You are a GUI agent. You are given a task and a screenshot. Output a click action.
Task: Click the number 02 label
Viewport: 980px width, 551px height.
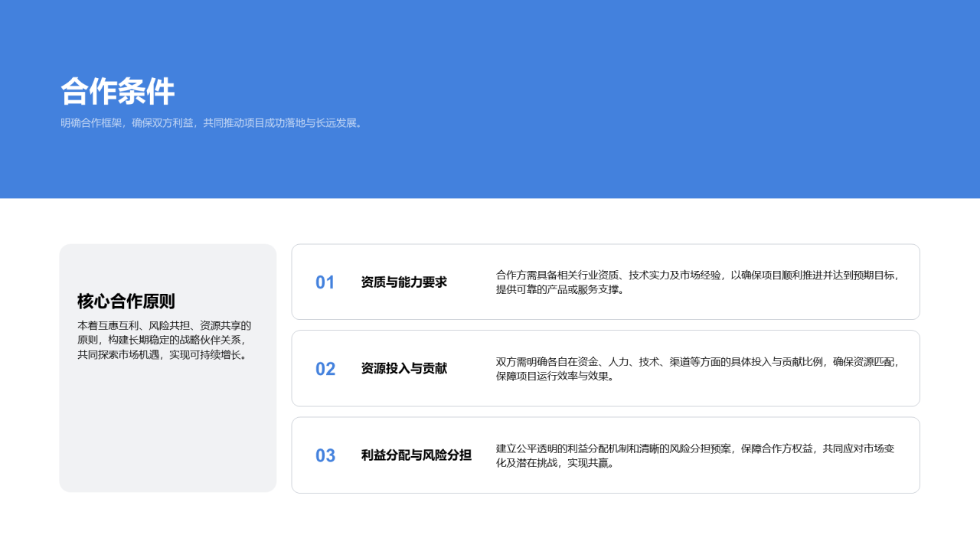[325, 369]
